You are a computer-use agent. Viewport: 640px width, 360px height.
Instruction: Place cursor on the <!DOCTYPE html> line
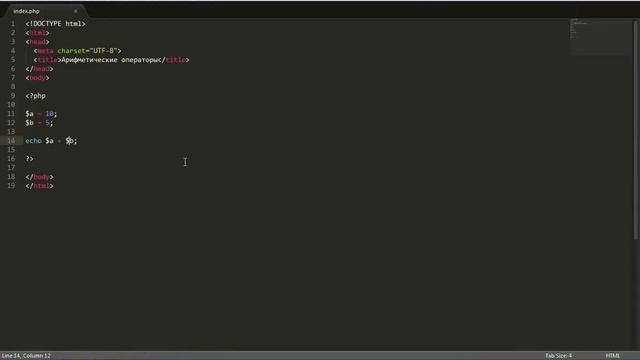[x=56, y=24]
